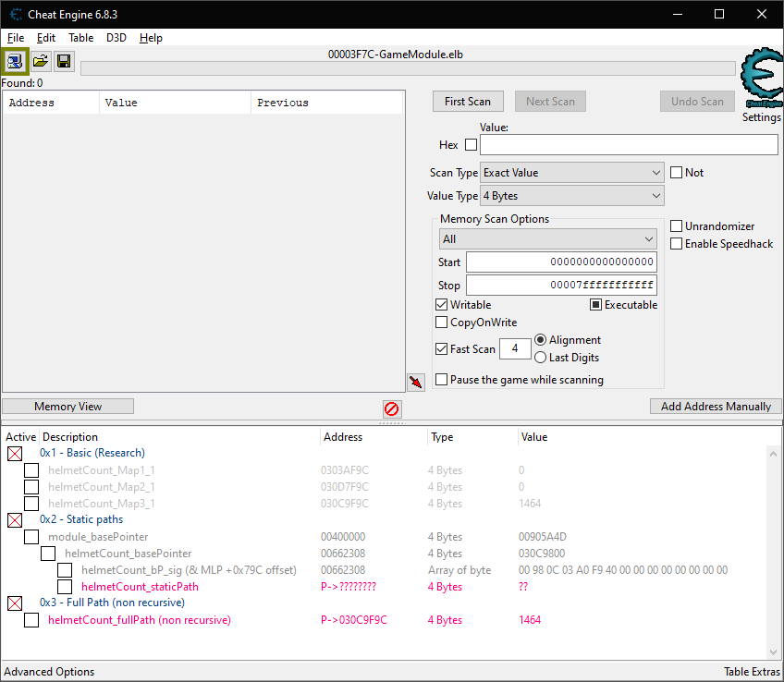The image size is (784, 682).
Task: Click the scan Value input field
Action: coord(629,145)
